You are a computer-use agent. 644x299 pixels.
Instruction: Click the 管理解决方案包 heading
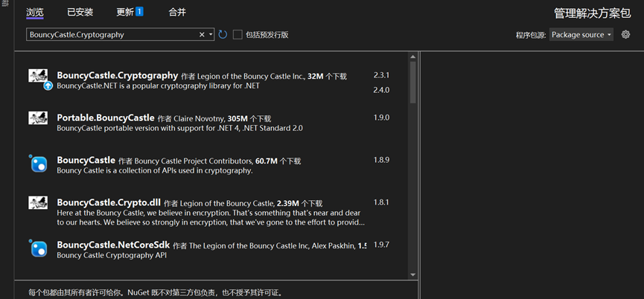(593, 13)
